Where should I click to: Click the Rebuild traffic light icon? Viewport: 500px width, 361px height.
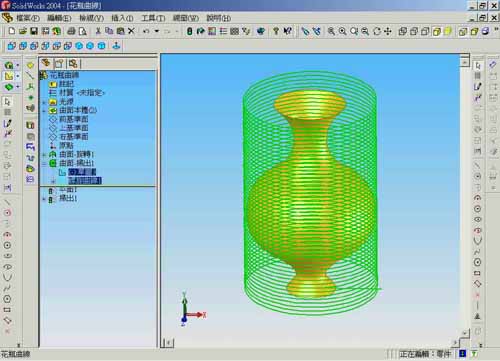click(x=189, y=31)
